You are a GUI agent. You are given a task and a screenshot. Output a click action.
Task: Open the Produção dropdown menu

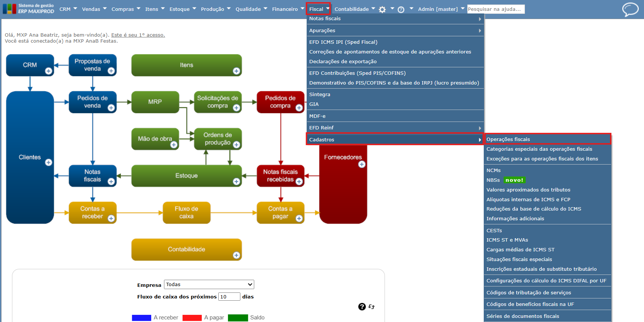[x=216, y=9]
